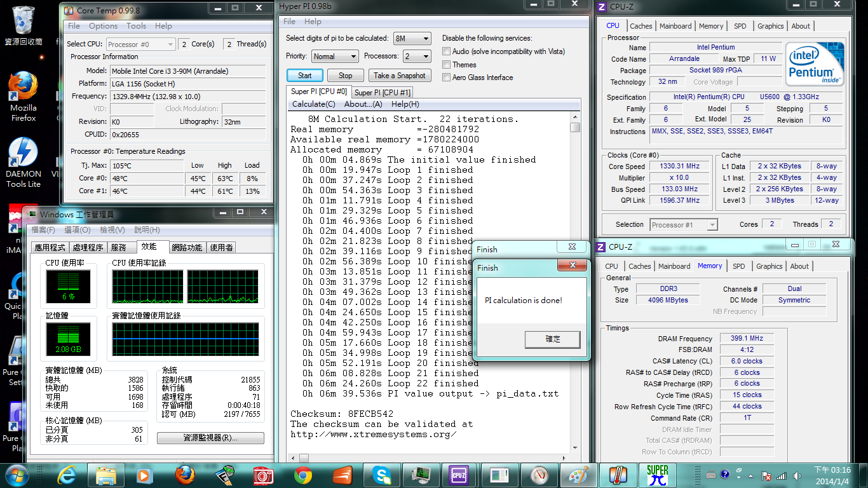Switch to Task Manager 網路功能 tab
The height and width of the screenshot is (488, 868).
coord(187,248)
